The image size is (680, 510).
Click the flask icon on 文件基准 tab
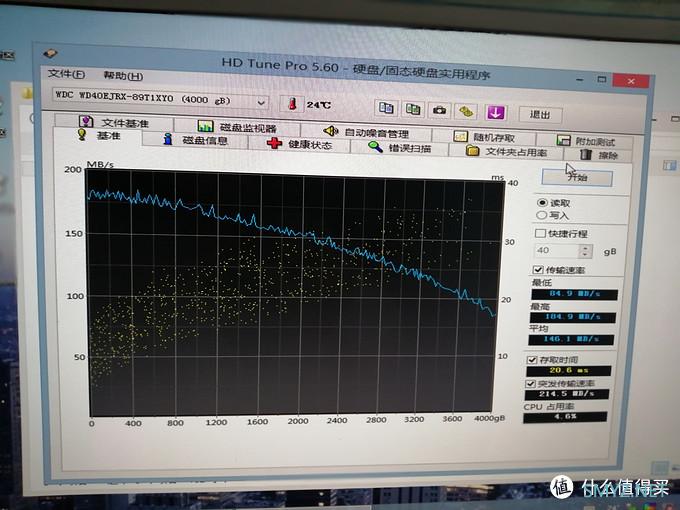(x=85, y=121)
